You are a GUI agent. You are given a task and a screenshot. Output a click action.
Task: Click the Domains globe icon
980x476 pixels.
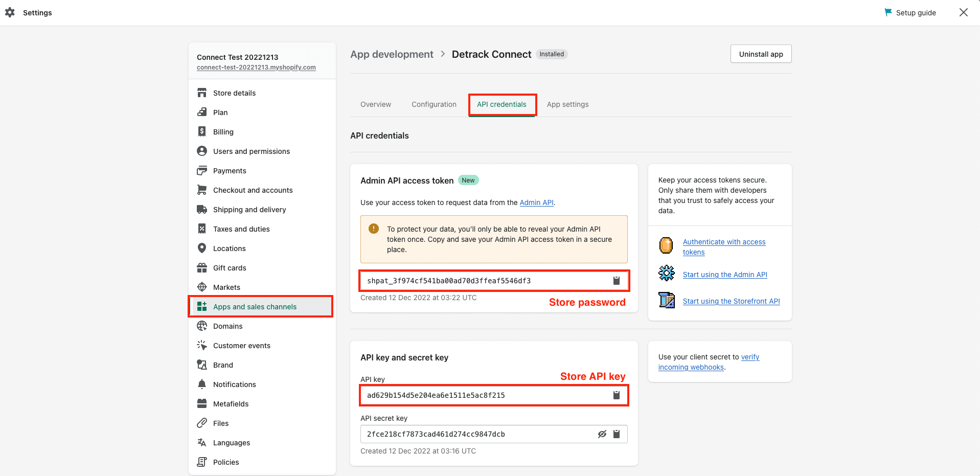pyautogui.click(x=202, y=326)
